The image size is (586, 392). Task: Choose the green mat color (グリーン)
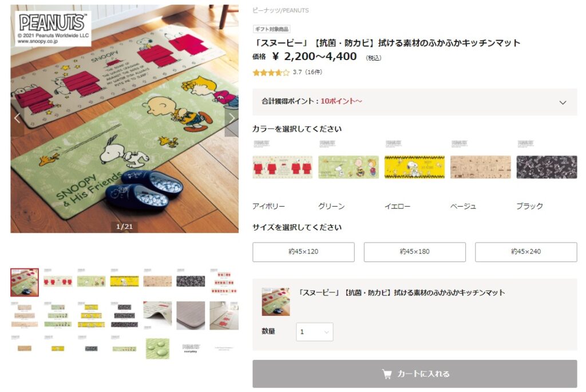pos(349,167)
